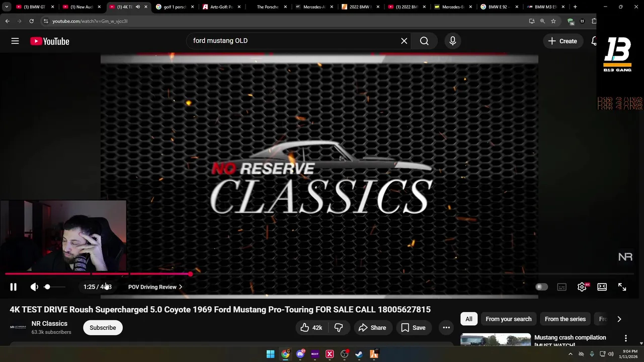The width and height of the screenshot is (644, 362).
Task: Show hidden system tray icons
Action: 570,354
